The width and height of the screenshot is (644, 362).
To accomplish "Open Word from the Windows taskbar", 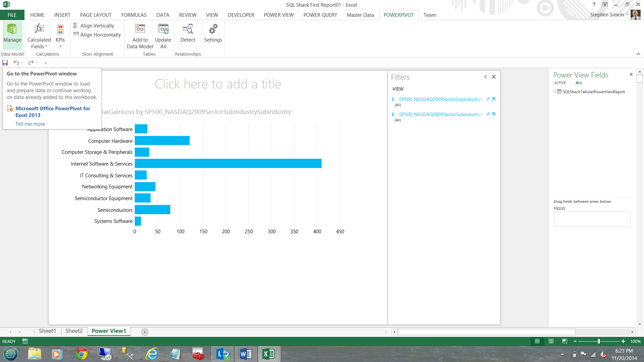I will pos(246,354).
